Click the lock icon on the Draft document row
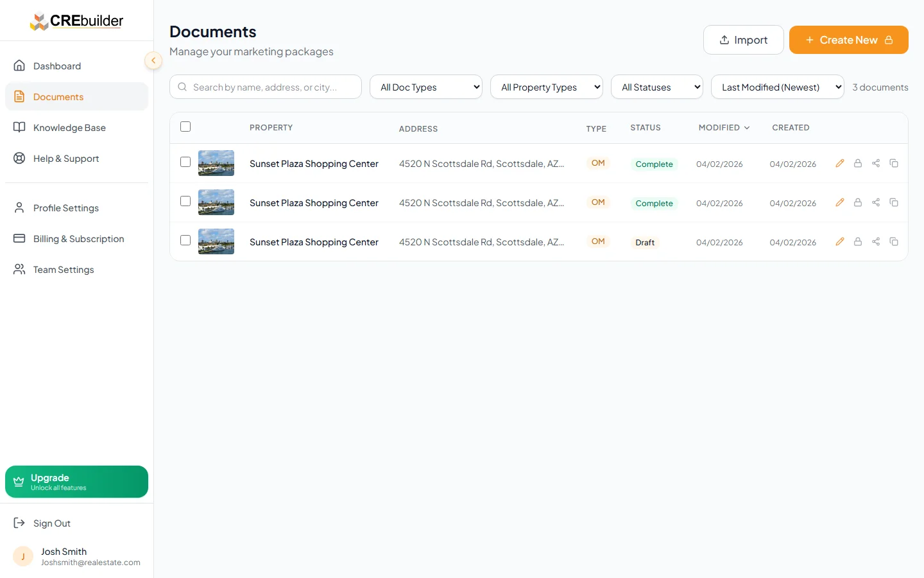This screenshot has width=924, height=578. click(857, 241)
